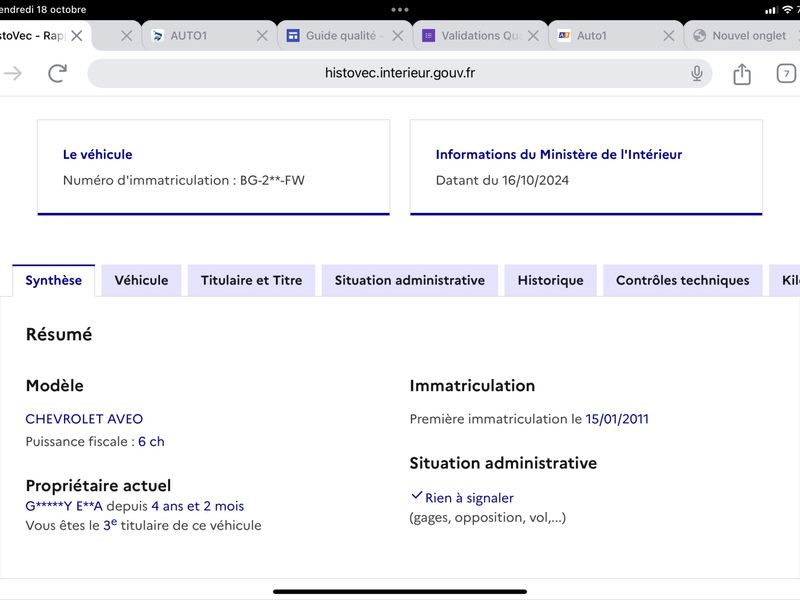Open the share sheet icon
The width and height of the screenshot is (800, 600).
[x=741, y=74]
